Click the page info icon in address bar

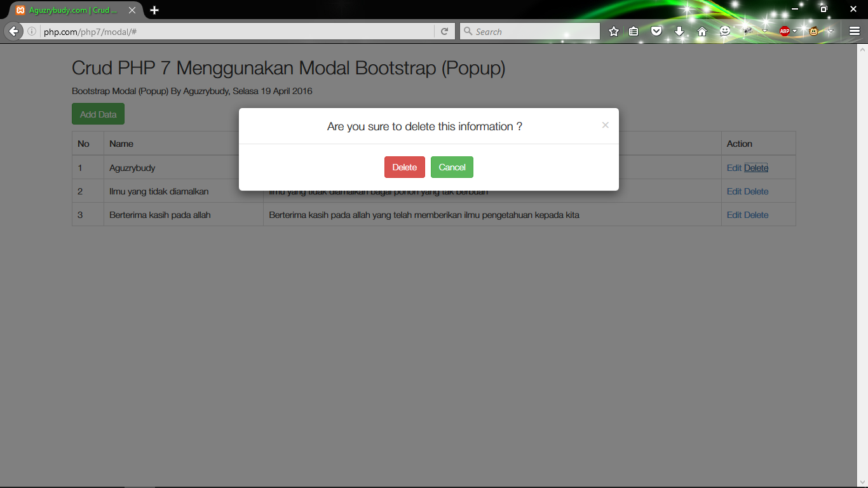pos(32,30)
